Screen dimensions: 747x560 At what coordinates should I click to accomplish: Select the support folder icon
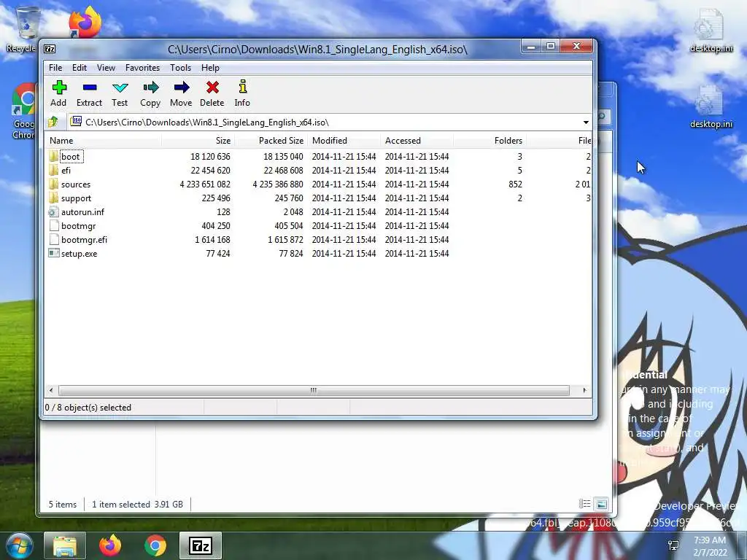53,198
